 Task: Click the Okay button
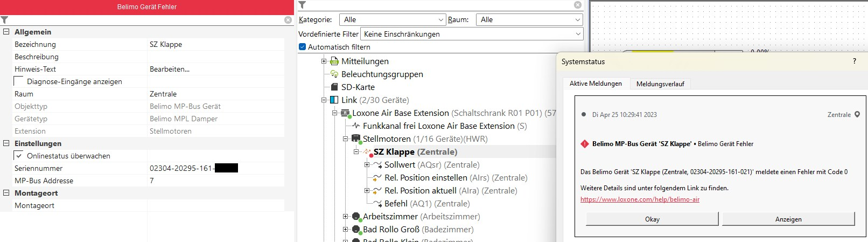pos(652,219)
